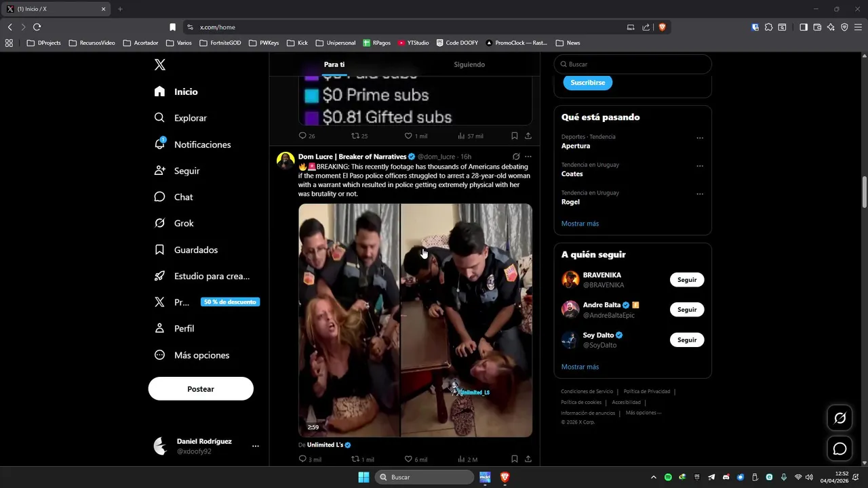Viewport: 868px width, 488px height.
Task: Open the Explorar search page
Action: 180,118
